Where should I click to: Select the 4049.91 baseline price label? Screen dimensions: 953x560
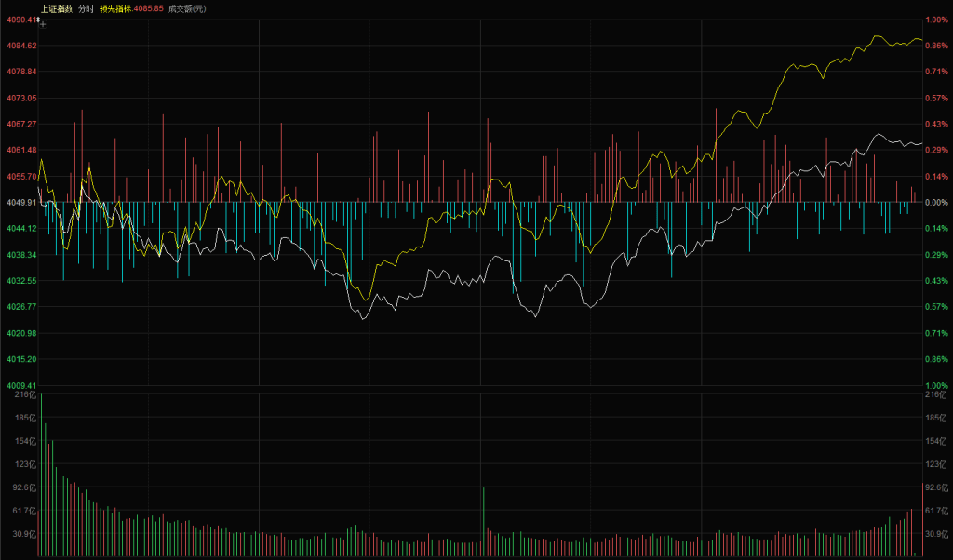coord(20,202)
